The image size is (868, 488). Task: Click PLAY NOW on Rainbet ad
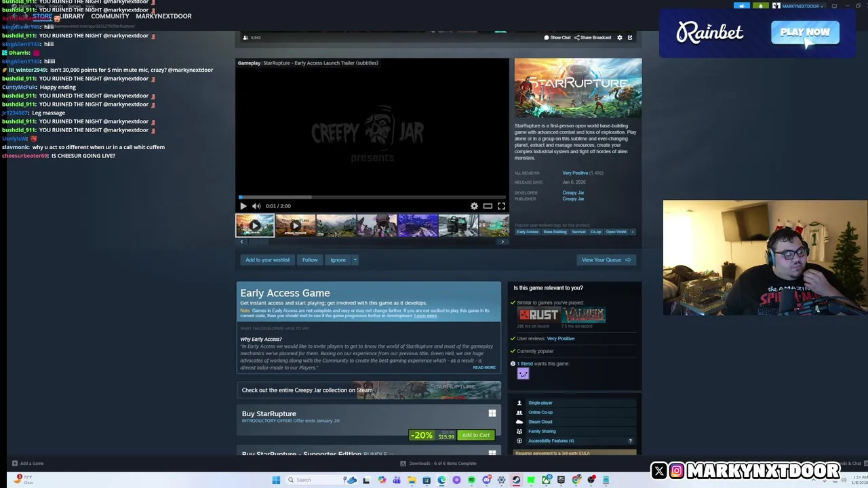[805, 32]
